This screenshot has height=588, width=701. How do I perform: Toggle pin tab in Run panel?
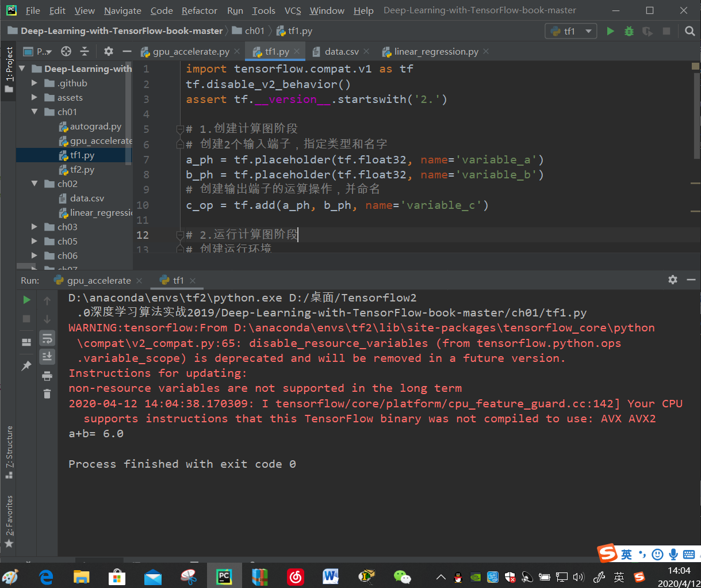(x=26, y=365)
